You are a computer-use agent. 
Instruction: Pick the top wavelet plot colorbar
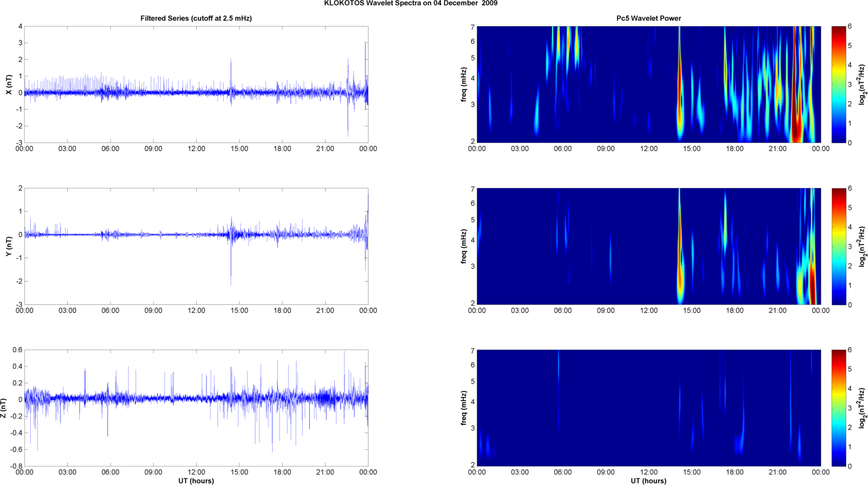[x=838, y=84]
